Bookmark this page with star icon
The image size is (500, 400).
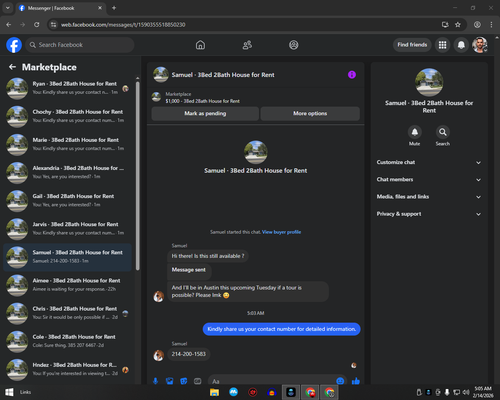[458, 25]
